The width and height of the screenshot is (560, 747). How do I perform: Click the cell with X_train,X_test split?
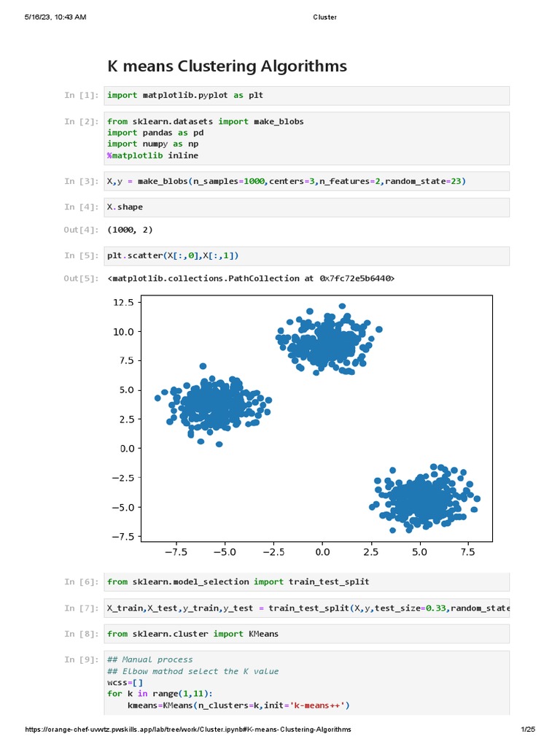coord(307,608)
